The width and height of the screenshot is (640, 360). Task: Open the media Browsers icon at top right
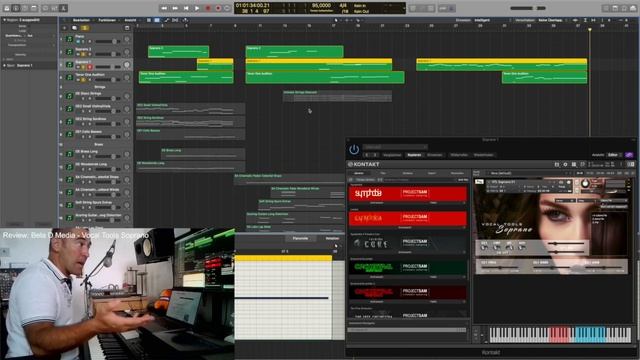tap(633, 8)
